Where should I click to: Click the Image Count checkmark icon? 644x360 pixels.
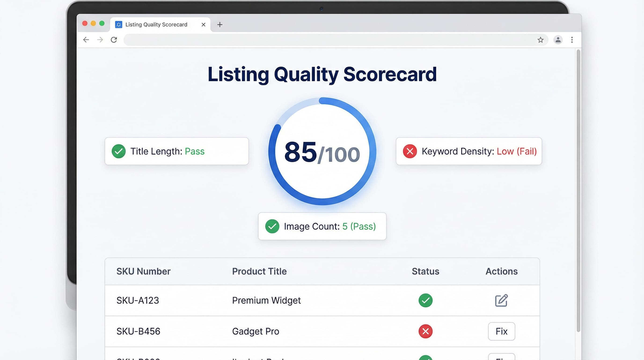pos(272,226)
